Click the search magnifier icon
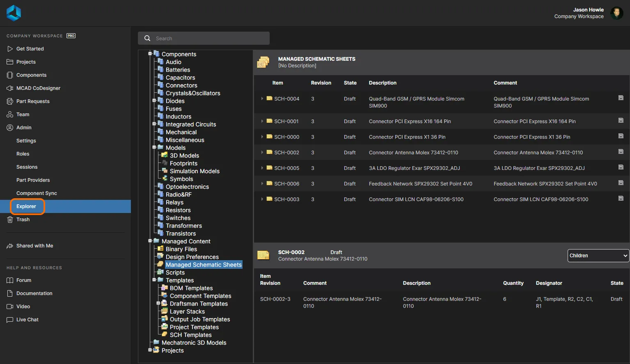This screenshot has width=630, height=364. tap(147, 38)
